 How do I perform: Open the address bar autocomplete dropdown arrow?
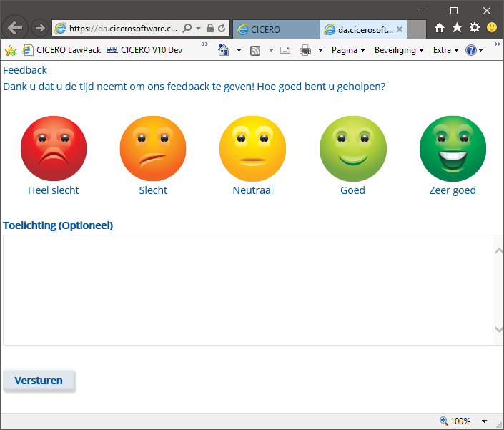click(x=198, y=29)
